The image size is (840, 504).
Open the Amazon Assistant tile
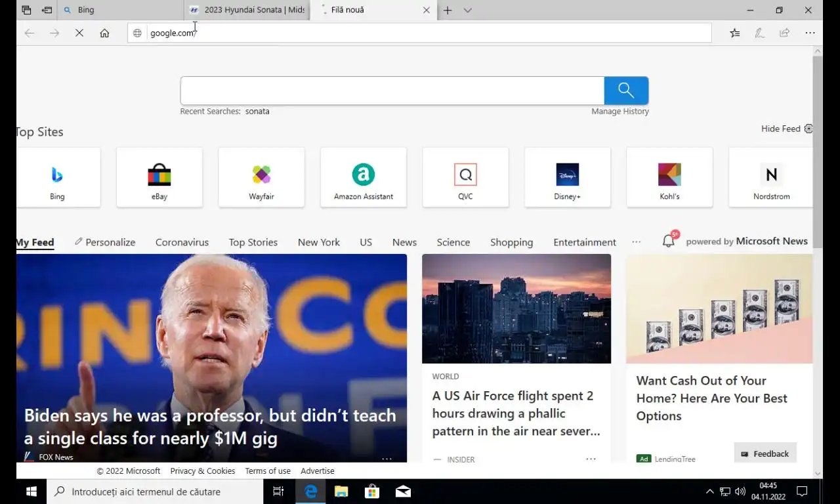click(364, 177)
